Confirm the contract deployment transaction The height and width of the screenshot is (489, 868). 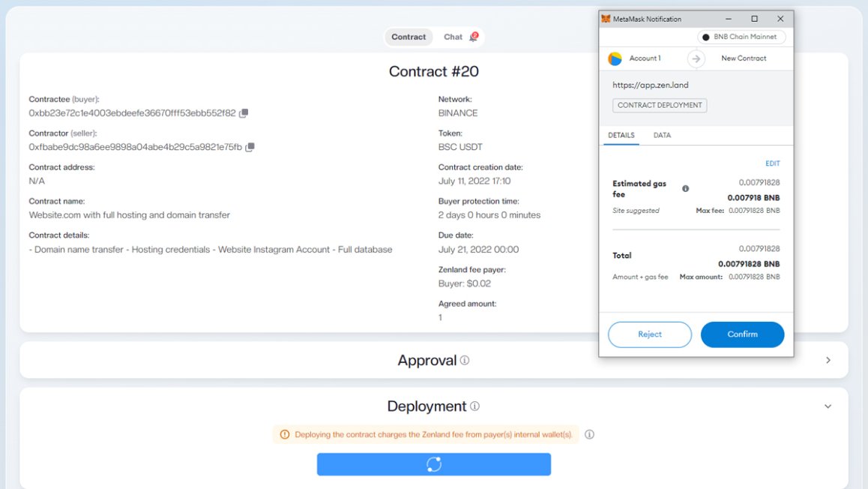[x=742, y=334]
